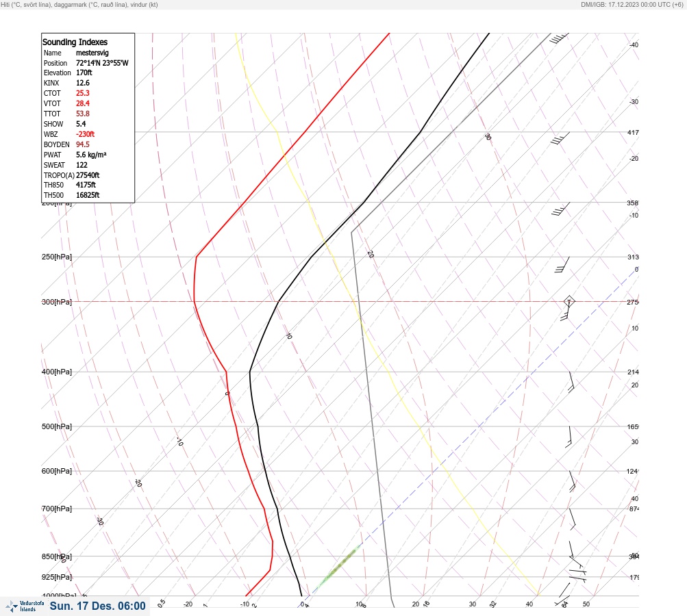
Task: Select the CTOT value 25.3
Action: click(83, 93)
